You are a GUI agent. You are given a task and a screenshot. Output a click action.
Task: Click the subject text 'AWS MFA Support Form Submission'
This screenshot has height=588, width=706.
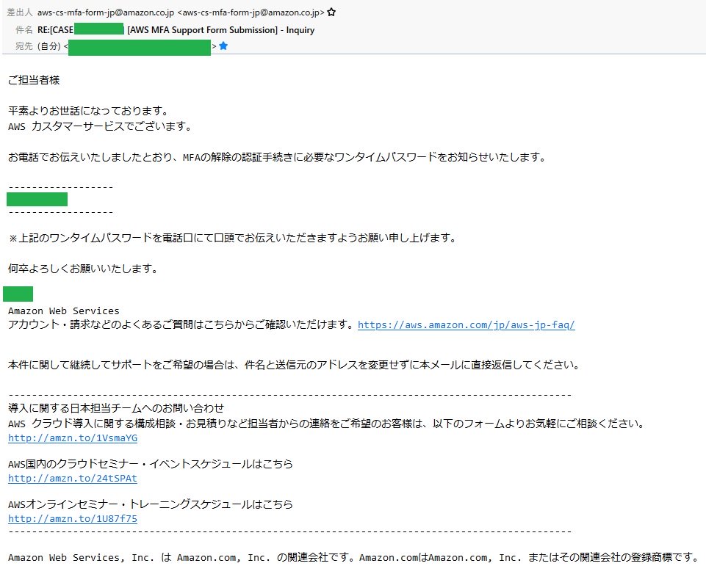tap(202, 30)
